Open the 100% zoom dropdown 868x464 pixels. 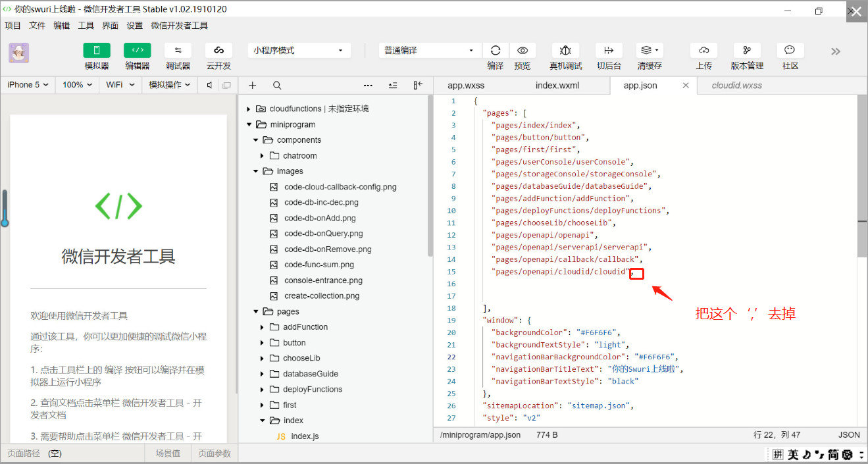77,85
